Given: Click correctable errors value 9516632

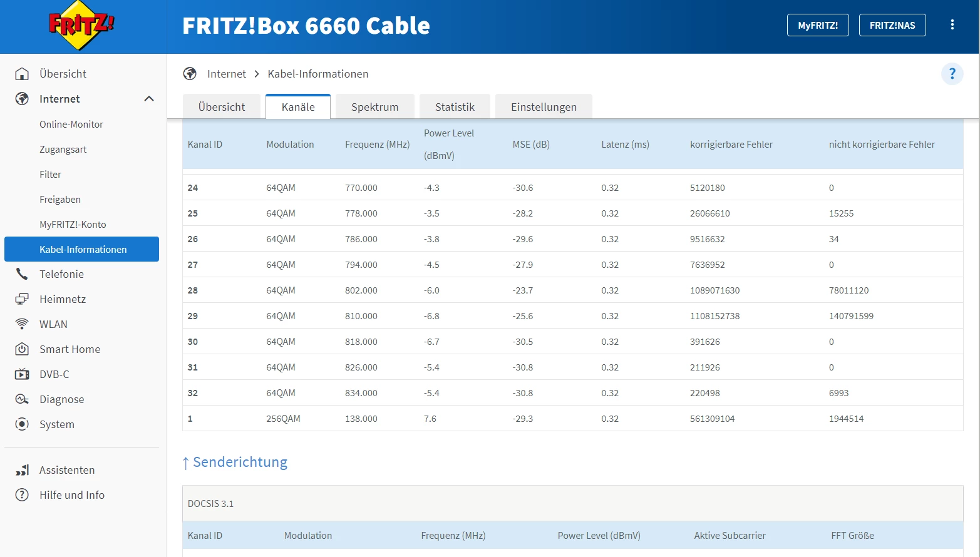Looking at the screenshot, I should coord(708,239).
